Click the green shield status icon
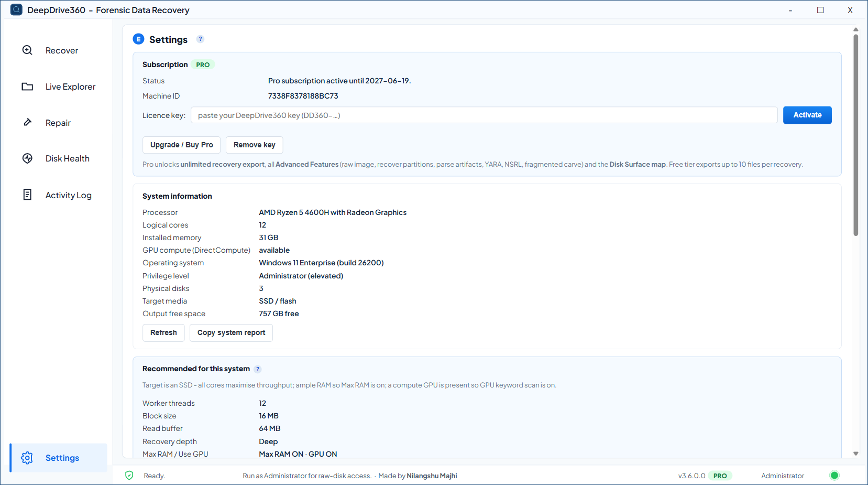Image resolution: width=868 pixels, height=485 pixels. point(129,476)
